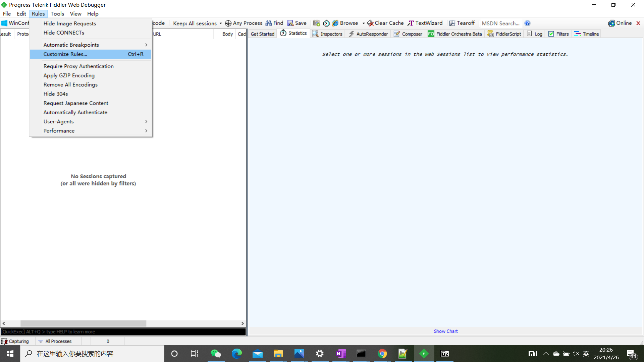Click the sessions list horizontal scrollbar thumb

(83, 323)
